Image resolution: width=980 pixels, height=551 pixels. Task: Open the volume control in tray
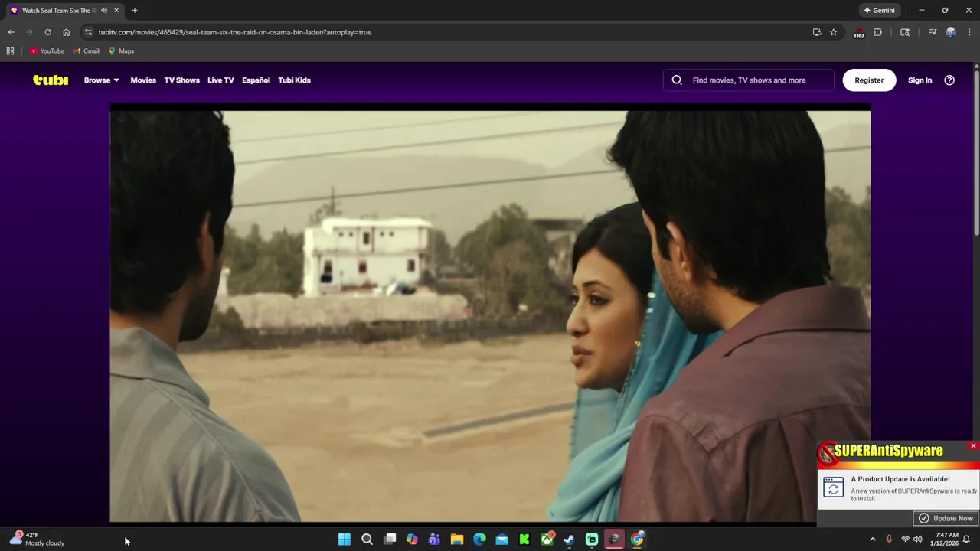[x=918, y=540]
